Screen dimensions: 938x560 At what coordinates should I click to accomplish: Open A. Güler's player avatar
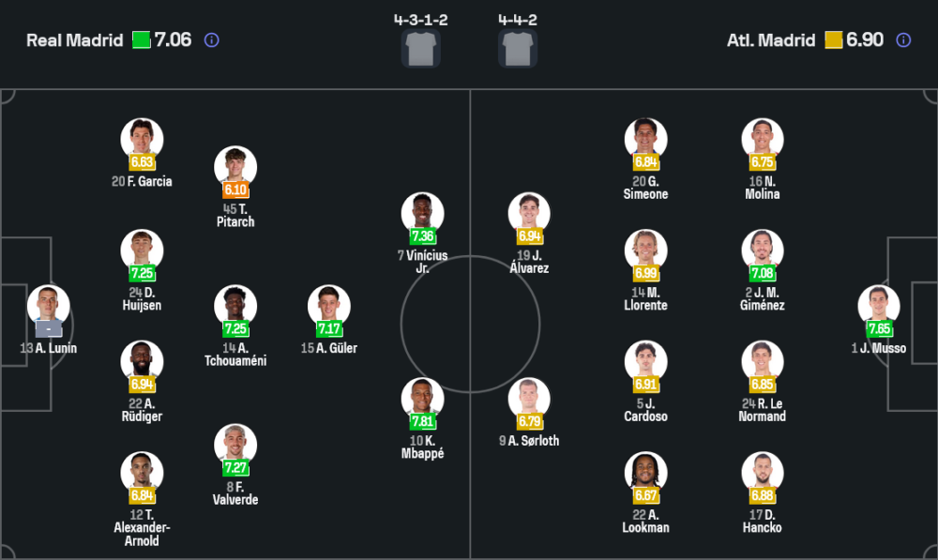coord(329,306)
